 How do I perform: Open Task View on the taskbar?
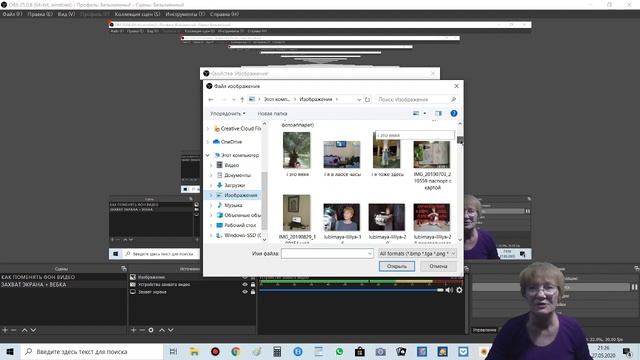(x=173, y=351)
